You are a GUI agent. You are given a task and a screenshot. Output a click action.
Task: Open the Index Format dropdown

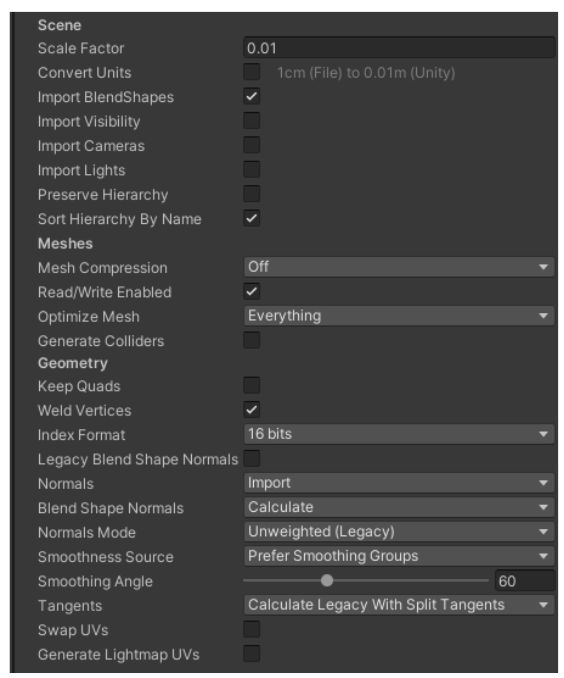(x=399, y=434)
